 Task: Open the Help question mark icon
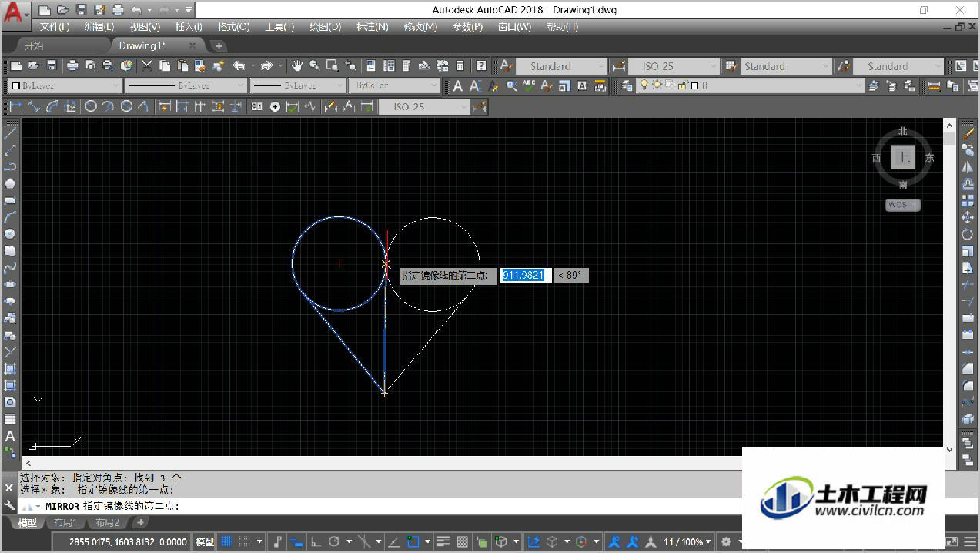[x=481, y=66]
